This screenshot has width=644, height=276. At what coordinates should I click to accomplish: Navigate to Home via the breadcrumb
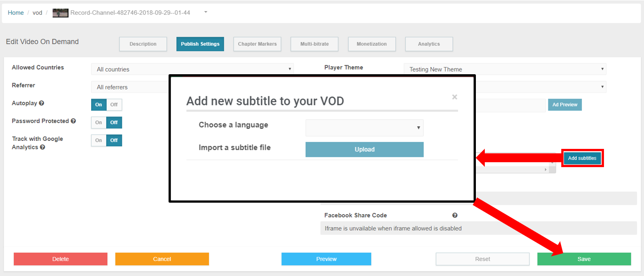point(16,12)
